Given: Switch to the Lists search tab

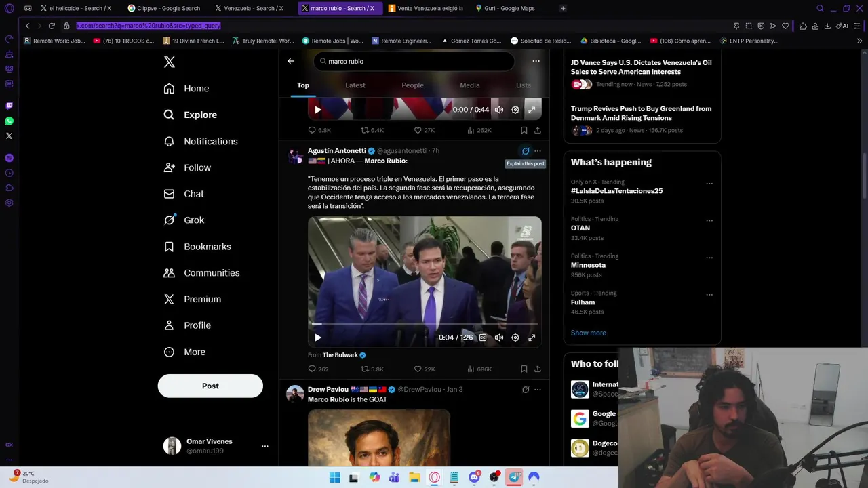Looking at the screenshot, I should (x=524, y=85).
